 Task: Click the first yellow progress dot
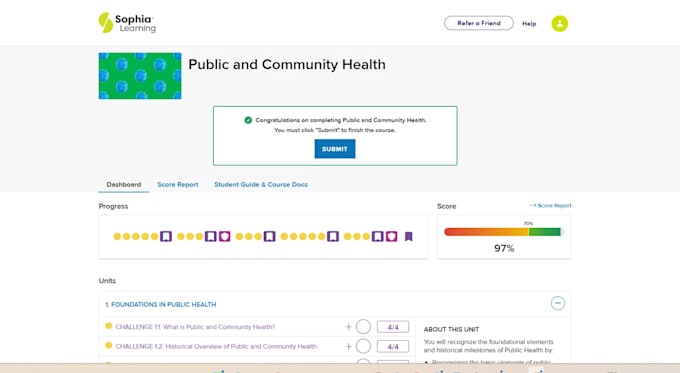click(x=117, y=236)
